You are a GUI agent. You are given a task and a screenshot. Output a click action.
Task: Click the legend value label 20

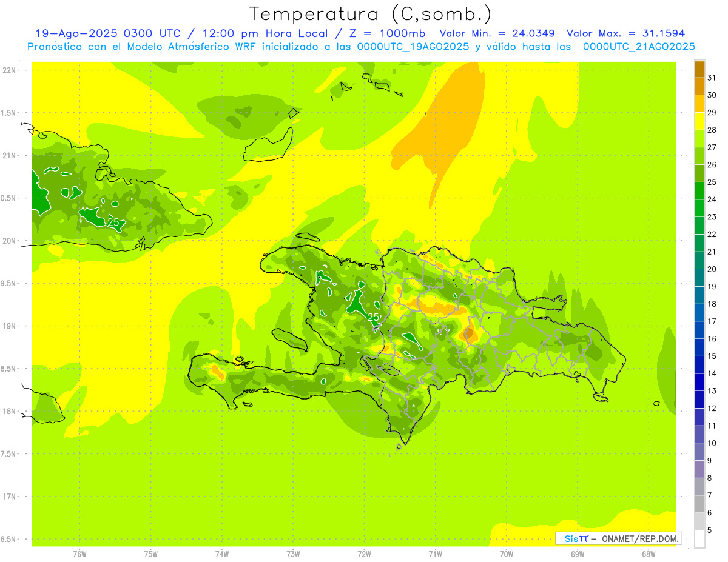(712, 269)
